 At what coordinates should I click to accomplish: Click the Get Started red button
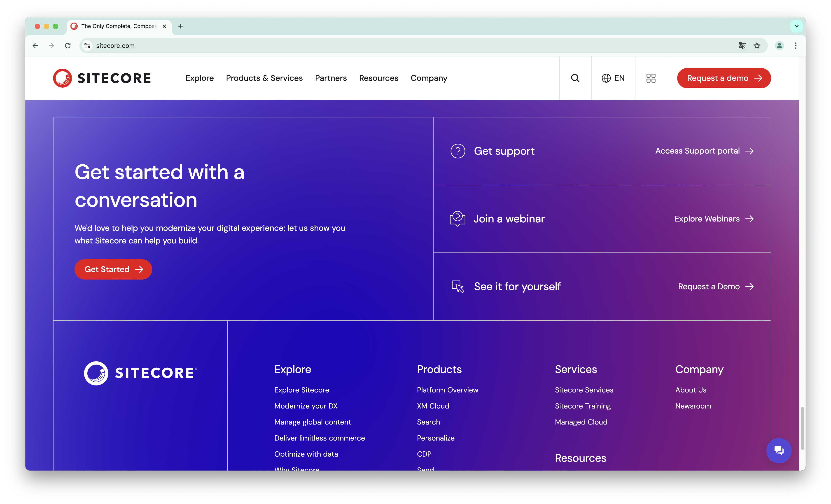(x=113, y=269)
